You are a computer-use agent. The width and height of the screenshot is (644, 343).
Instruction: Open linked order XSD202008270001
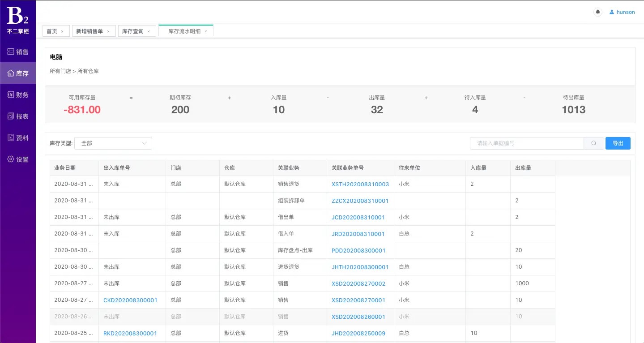tap(358, 300)
